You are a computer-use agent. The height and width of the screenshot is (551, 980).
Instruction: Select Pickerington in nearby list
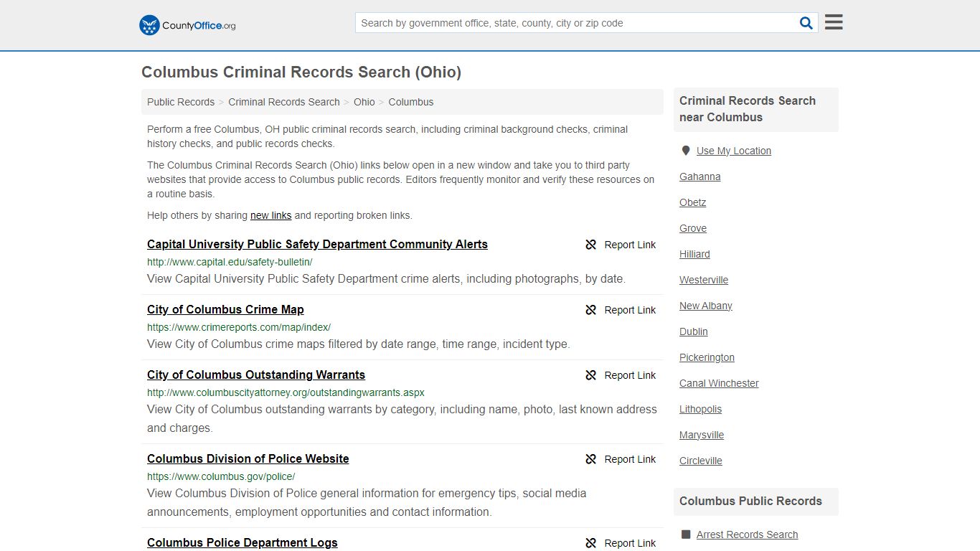(707, 357)
